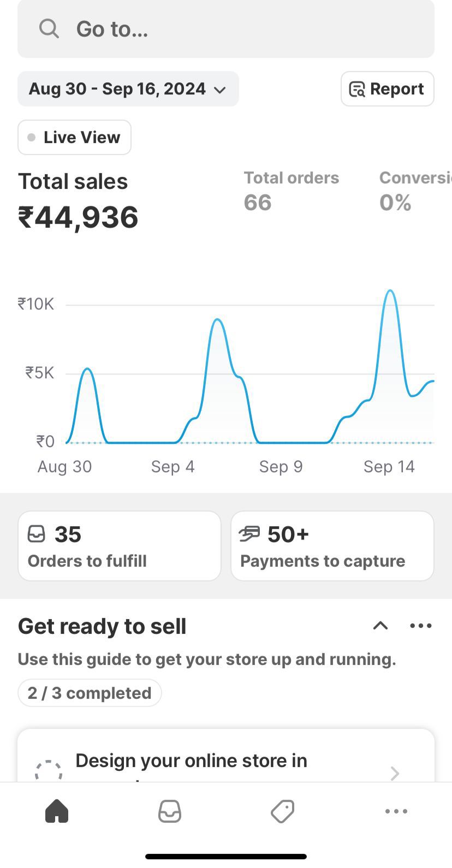
Task: Collapse the Get ready to sell section
Action: pyautogui.click(x=380, y=626)
